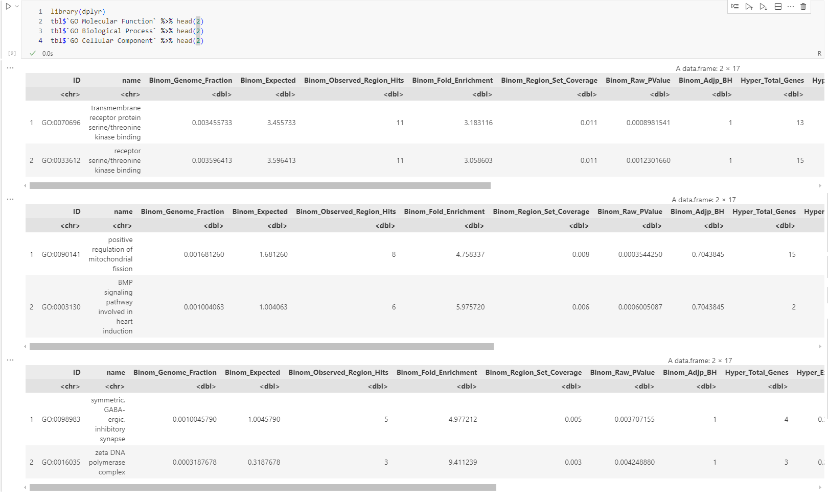Open run options dropdown beside play button
Screen dimensions: 828x504
(17, 7)
